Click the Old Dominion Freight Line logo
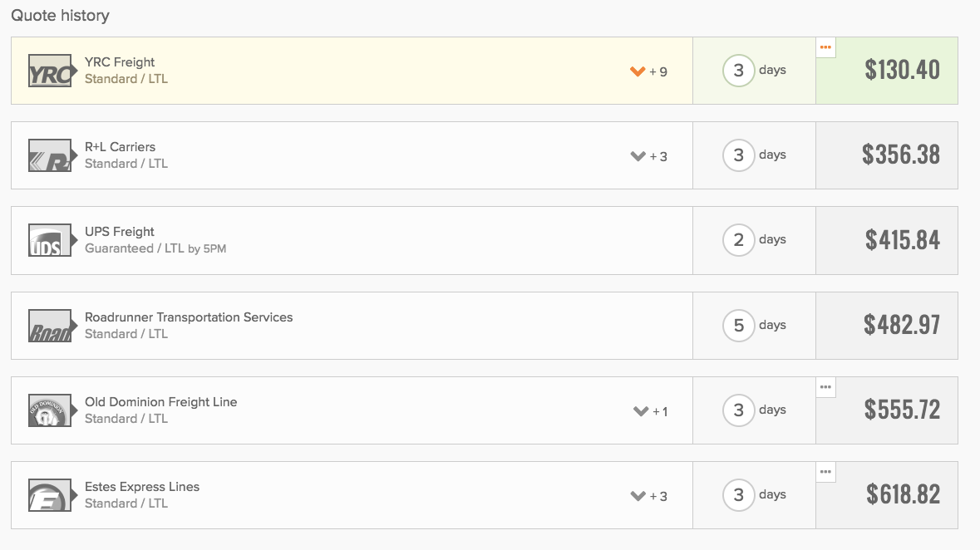 click(52, 410)
